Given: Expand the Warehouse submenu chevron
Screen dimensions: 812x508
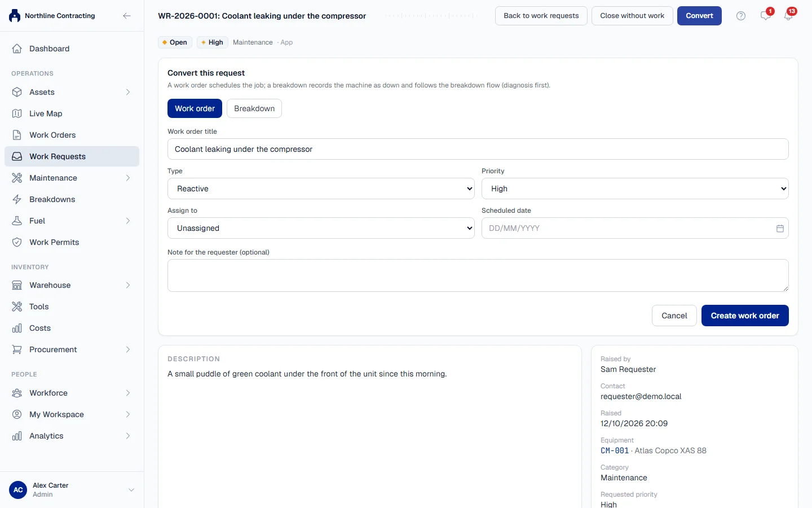Looking at the screenshot, I should [x=128, y=285].
